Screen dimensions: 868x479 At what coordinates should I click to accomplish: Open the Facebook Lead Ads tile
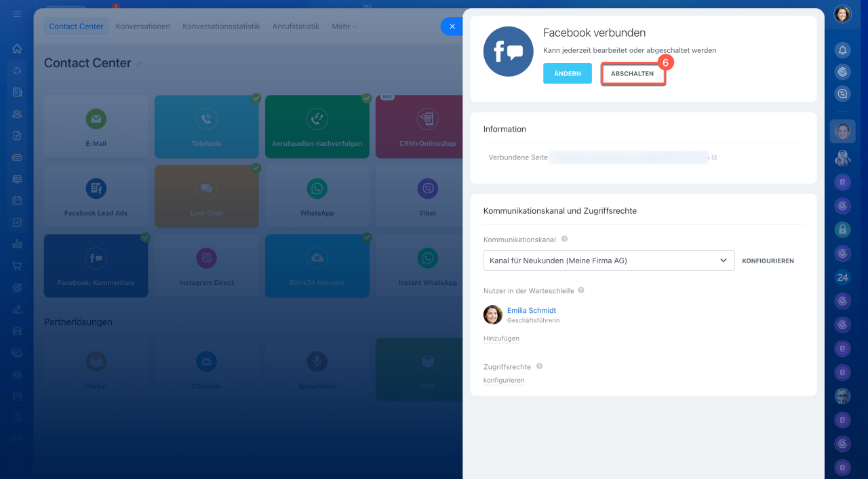point(96,197)
